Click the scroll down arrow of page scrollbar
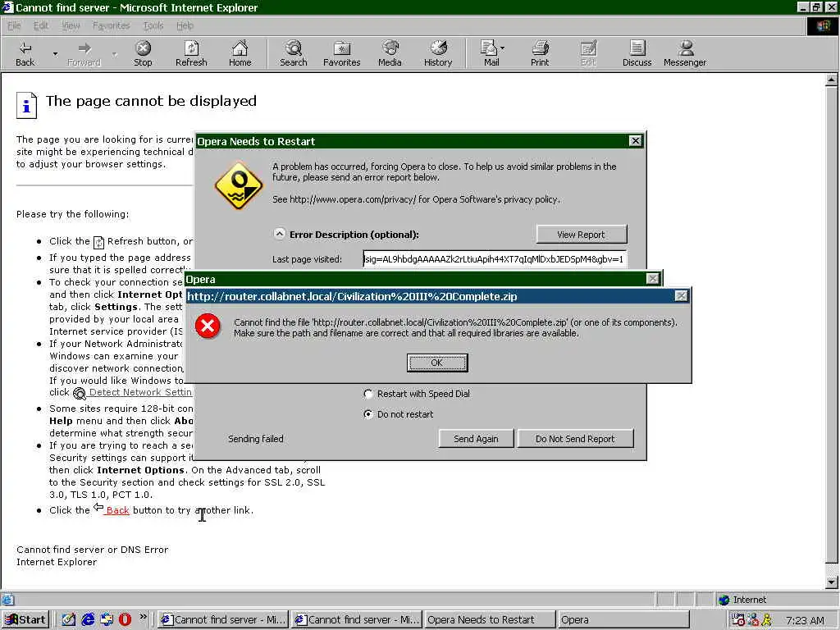 pos(832,582)
